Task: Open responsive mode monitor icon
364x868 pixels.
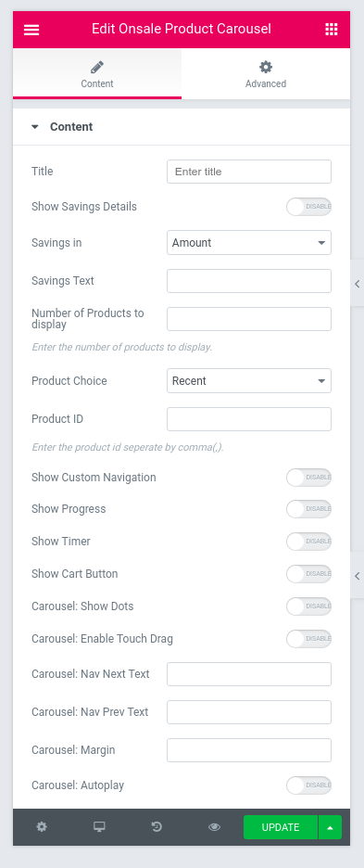Action: (x=99, y=827)
